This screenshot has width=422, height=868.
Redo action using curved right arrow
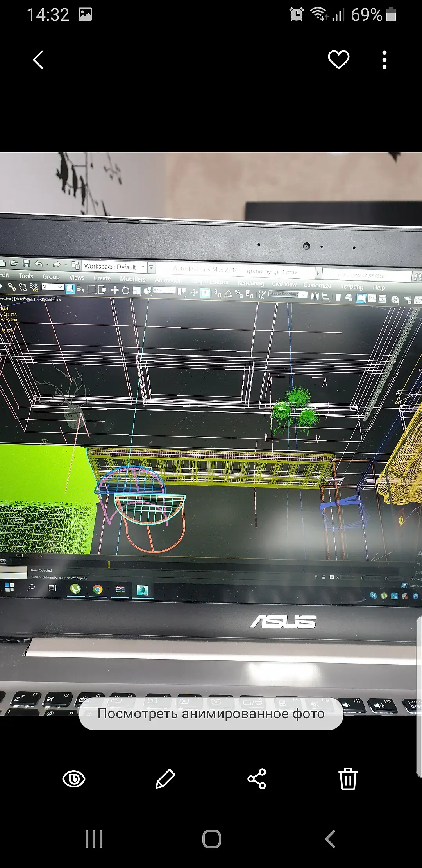pyautogui.click(x=57, y=265)
